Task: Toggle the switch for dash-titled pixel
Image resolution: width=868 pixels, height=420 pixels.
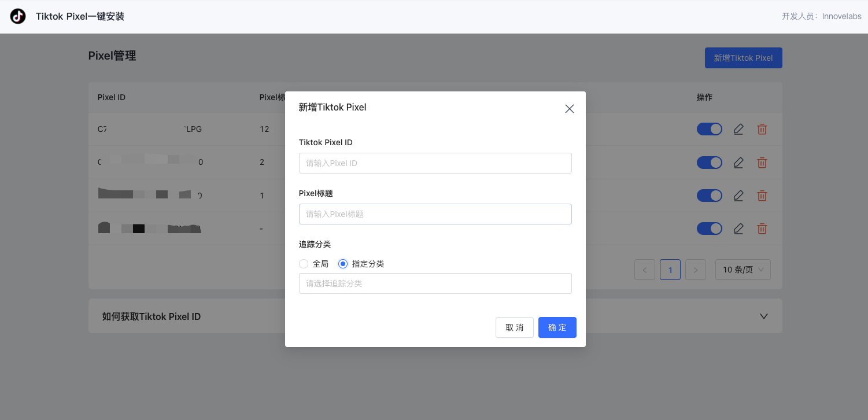Action: coord(710,229)
